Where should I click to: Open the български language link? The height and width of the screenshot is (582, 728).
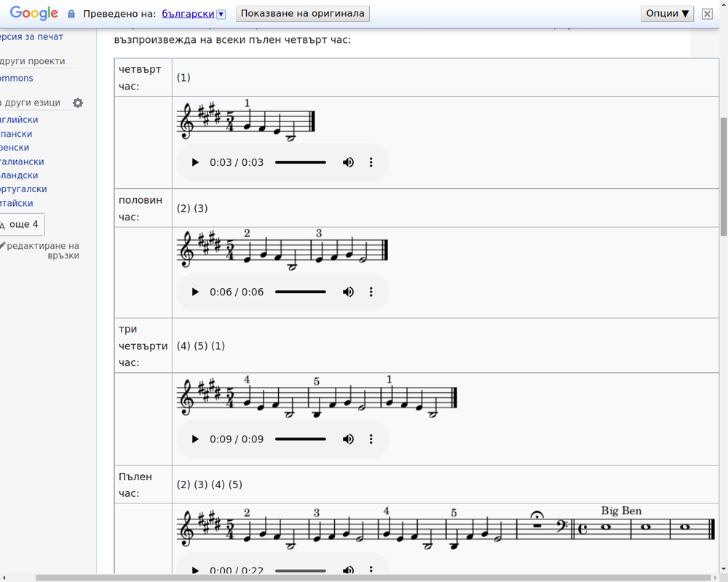pos(188,14)
